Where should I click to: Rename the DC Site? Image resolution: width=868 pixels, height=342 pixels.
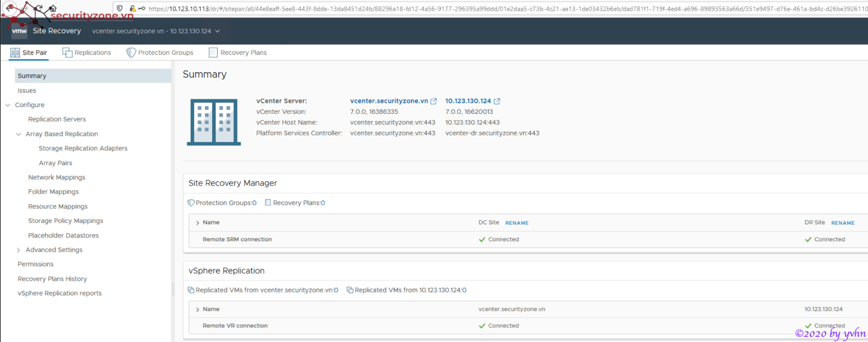click(x=517, y=223)
